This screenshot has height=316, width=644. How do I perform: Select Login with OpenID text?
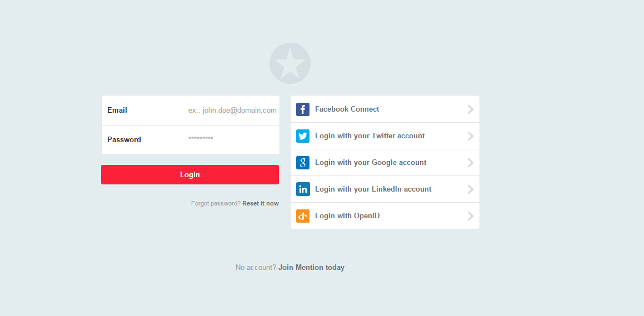click(x=347, y=216)
